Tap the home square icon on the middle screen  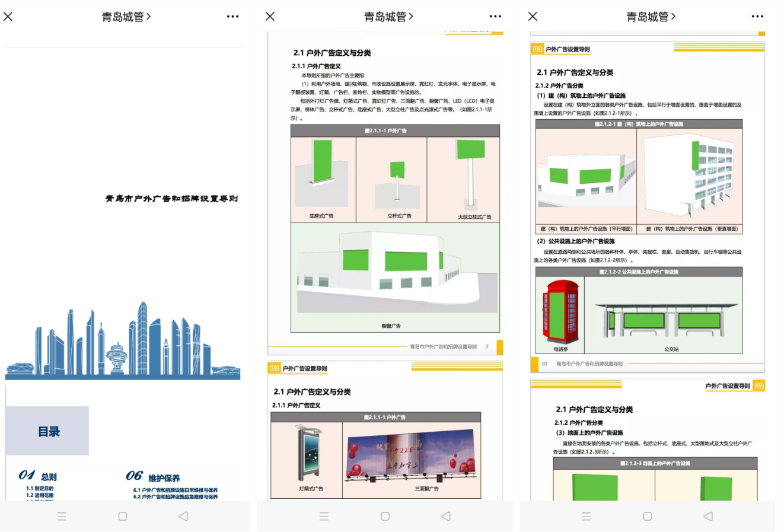[385, 516]
